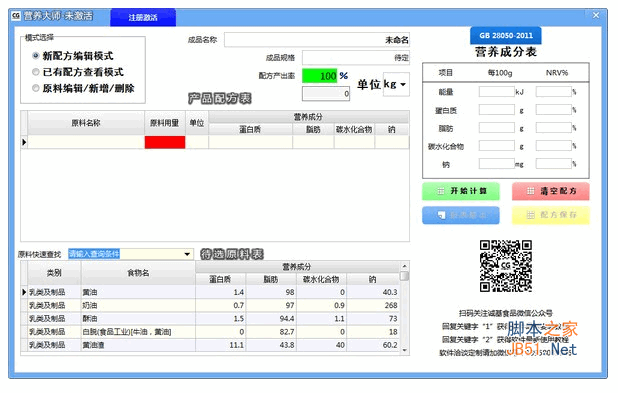Click the 类别 column header

(x=54, y=273)
